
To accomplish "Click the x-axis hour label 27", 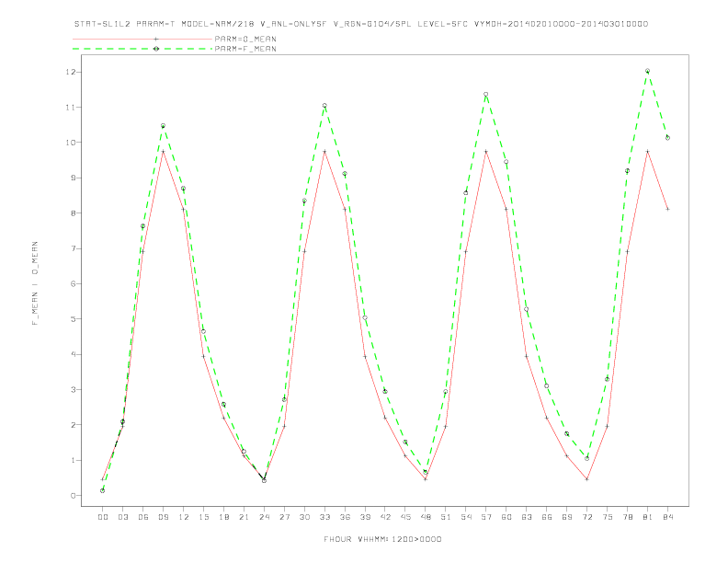I will pos(284,517).
